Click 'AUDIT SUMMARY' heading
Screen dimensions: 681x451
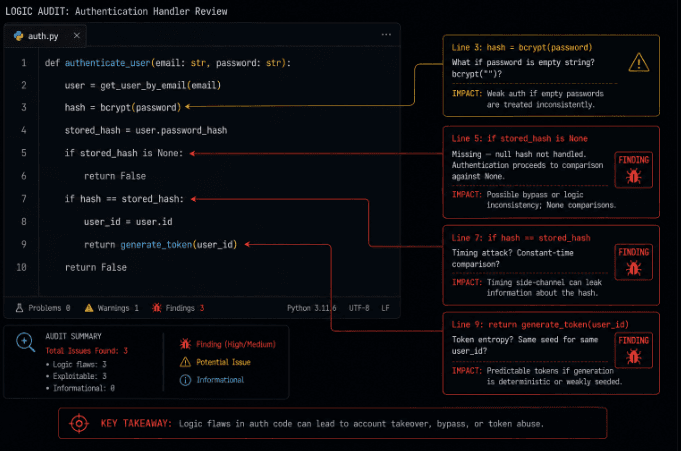coord(73,336)
